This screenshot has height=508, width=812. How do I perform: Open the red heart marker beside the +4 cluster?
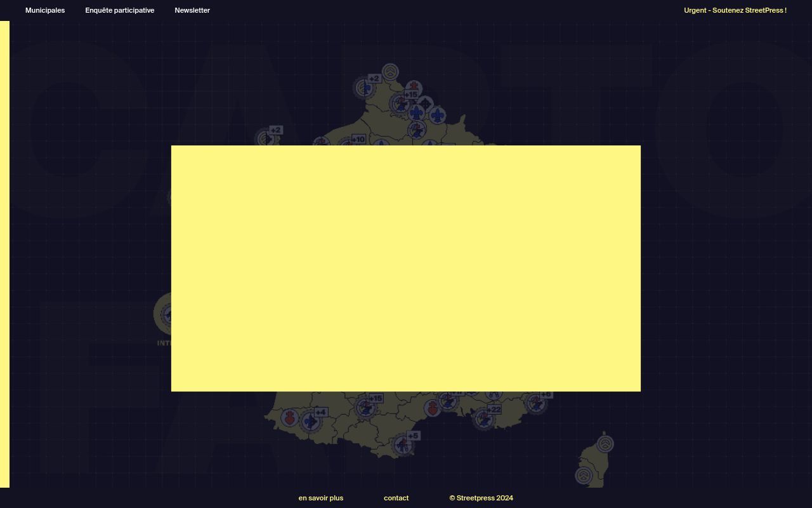pos(290,417)
